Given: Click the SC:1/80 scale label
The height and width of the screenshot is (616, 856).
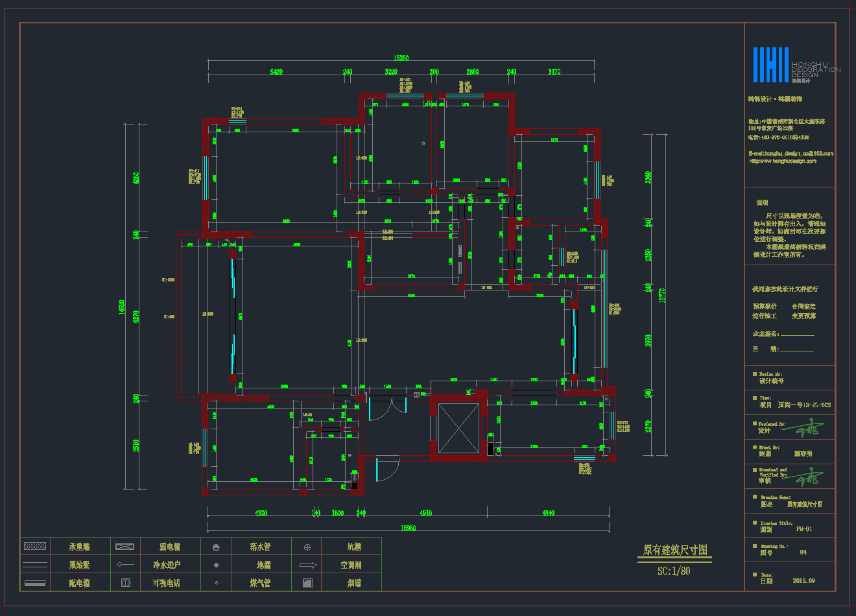Looking at the screenshot, I should tap(674, 571).
